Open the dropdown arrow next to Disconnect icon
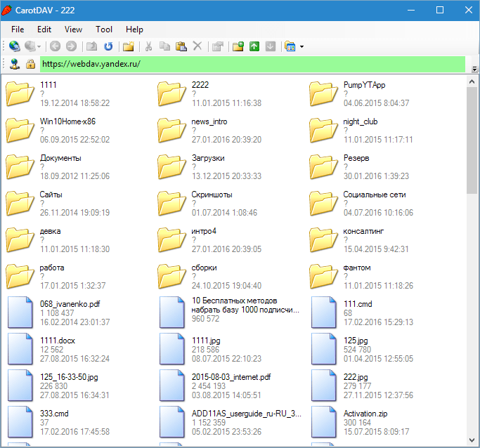This screenshot has width=480, height=448. (x=39, y=47)
